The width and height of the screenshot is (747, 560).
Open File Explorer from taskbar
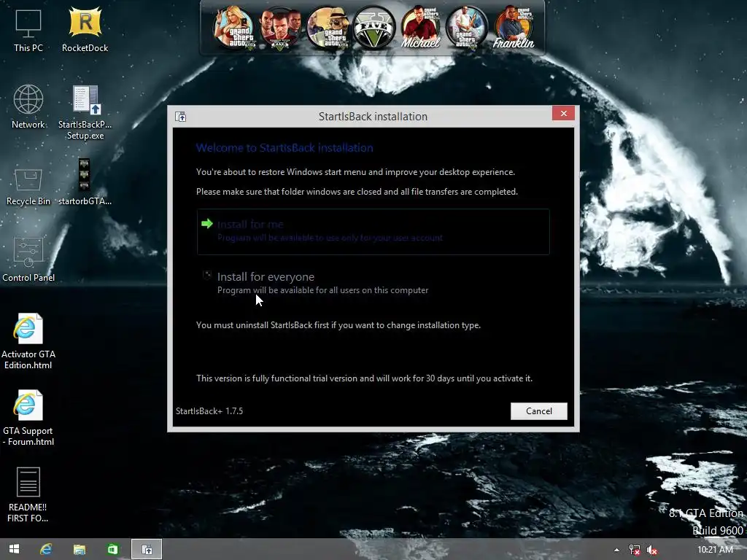pyautogui.click(x=79, y=549)
